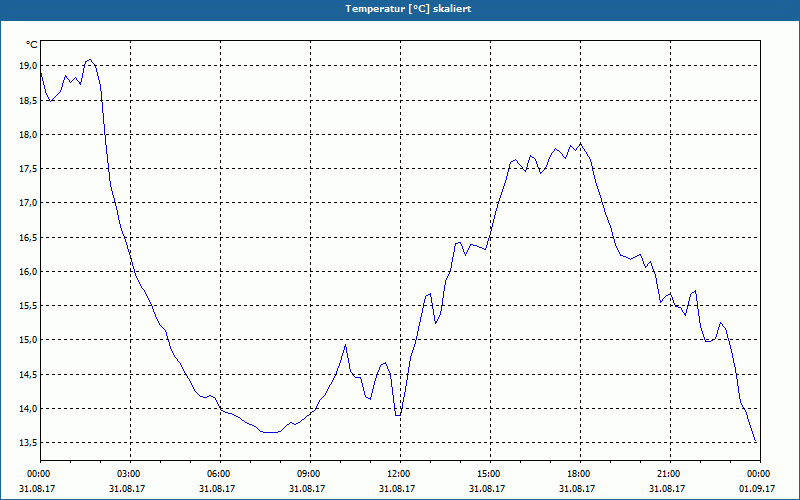
Task: Click the chart title 'Temperatur [°C] skaliert'
Action: coord(408,9)
